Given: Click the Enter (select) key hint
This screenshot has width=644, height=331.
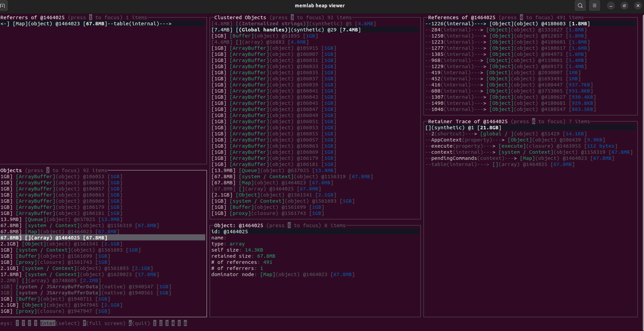Looking at the screenshot, I should tap(60, 323).
